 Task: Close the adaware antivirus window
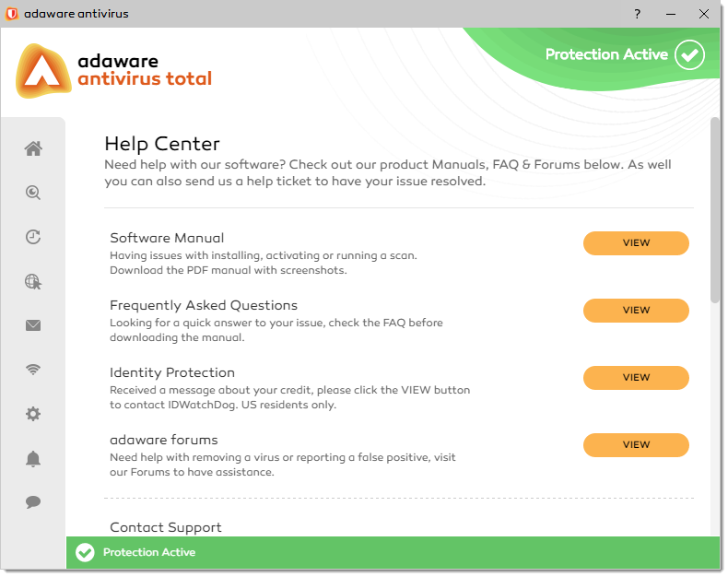(x=704, y=14)
